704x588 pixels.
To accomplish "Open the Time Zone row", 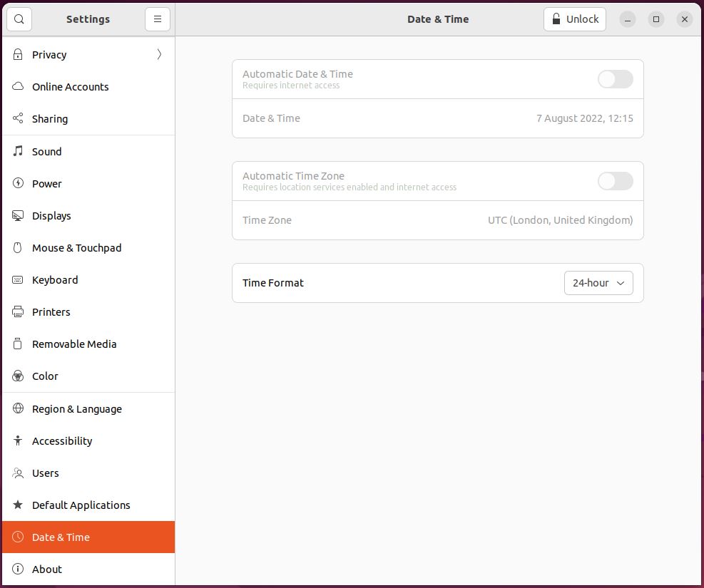I will coord(437,220).
